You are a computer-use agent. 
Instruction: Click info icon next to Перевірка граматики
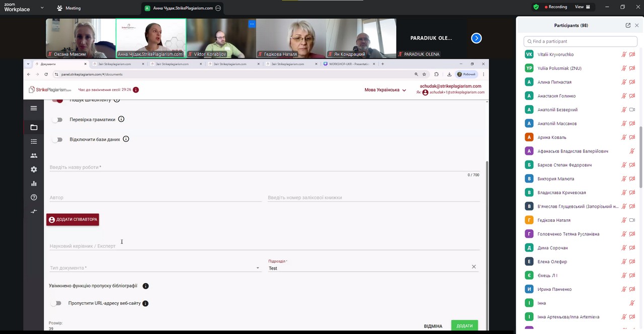(121, 119)
